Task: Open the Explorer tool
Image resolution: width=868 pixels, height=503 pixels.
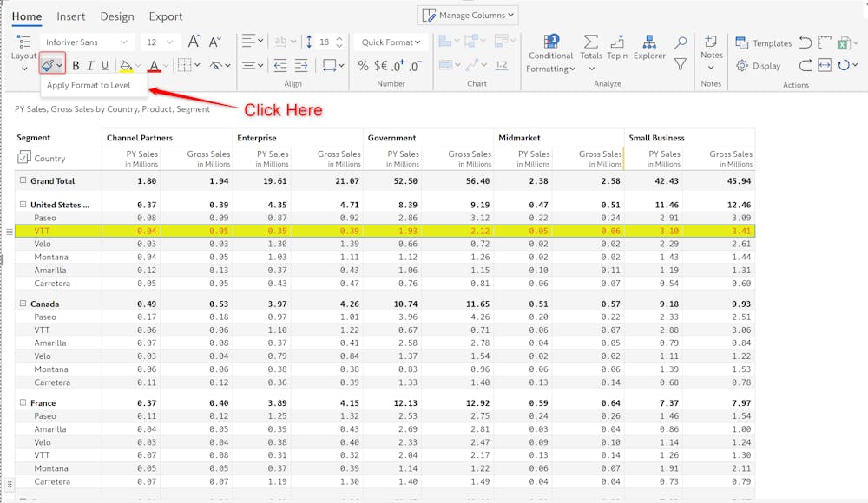Action: [x=648, y=47]
